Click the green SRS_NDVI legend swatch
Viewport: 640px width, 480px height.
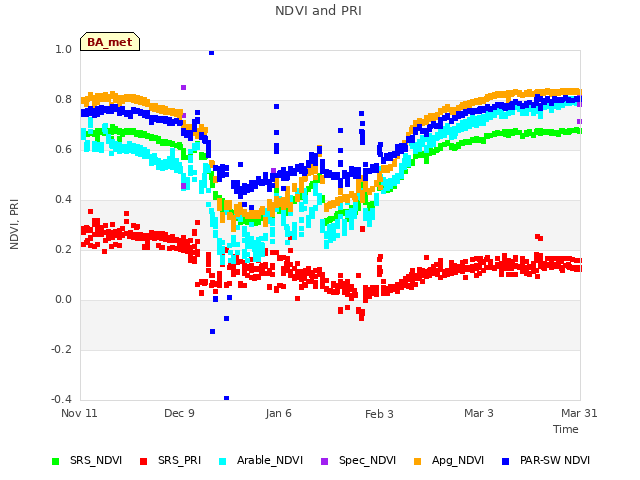pos(56,462)
